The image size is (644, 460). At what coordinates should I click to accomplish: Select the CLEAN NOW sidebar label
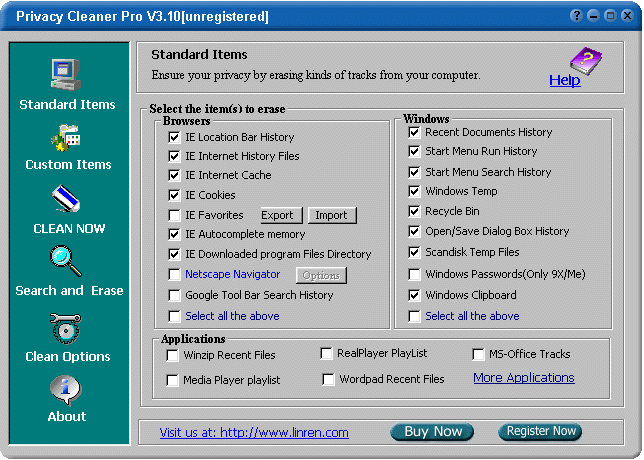pyautogui.click(x=69, y=228)
